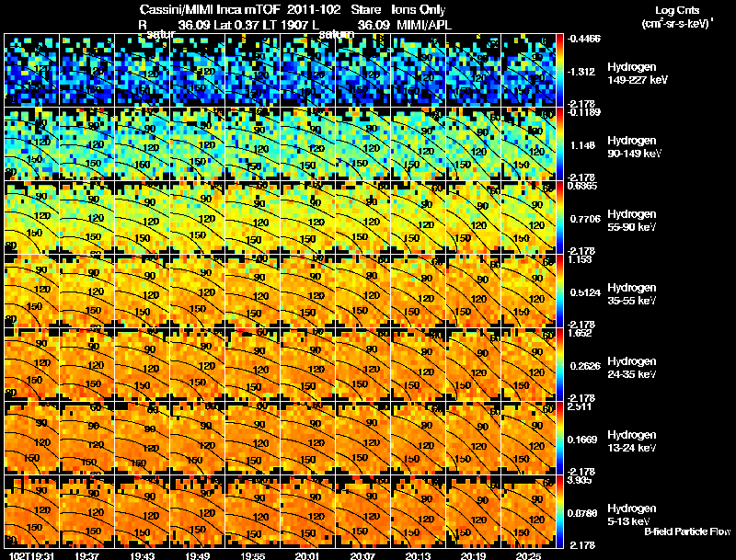Open the 20:07 panel in 55-90 keV row

362,217
